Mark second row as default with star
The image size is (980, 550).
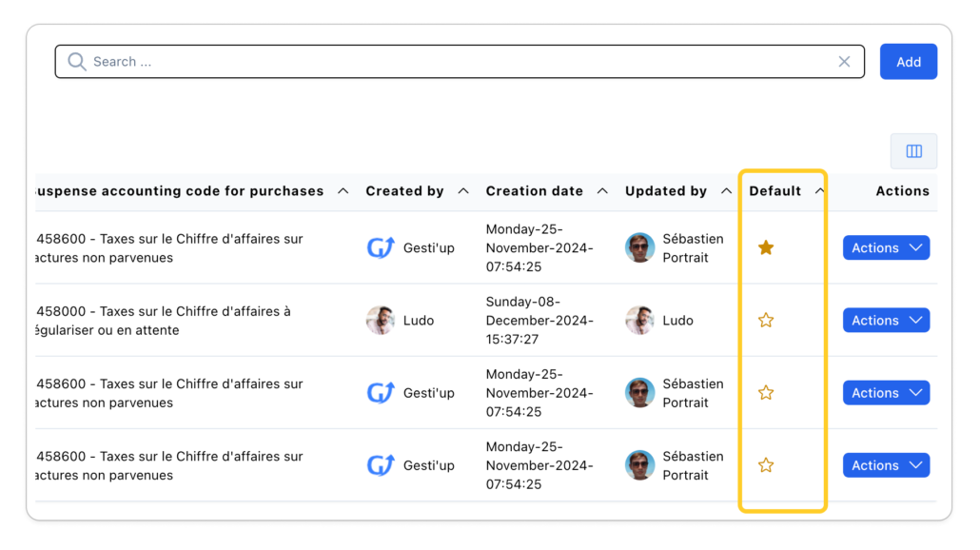(766, 321)
